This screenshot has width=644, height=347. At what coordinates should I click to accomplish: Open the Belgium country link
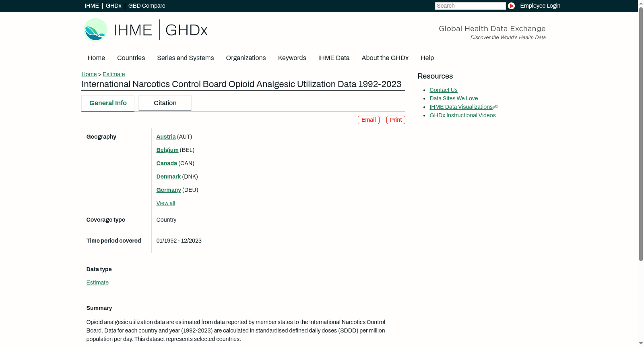(x=167, y=150)
